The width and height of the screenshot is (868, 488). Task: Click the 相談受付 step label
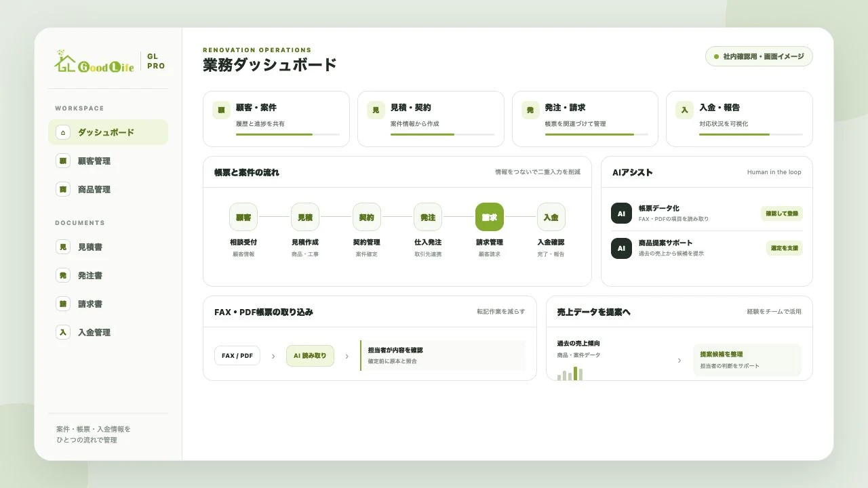(243, 242)
